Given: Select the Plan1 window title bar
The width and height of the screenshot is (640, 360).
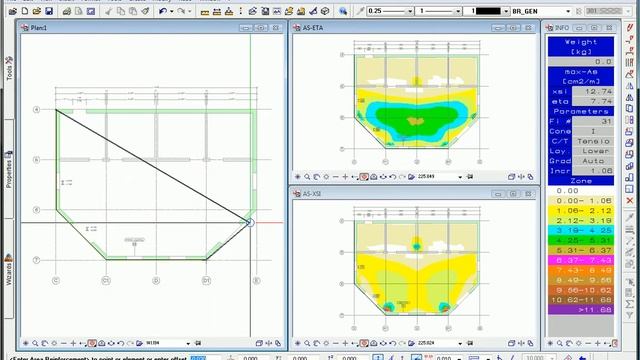Looking at the screenshot, I should pos(151,28).
